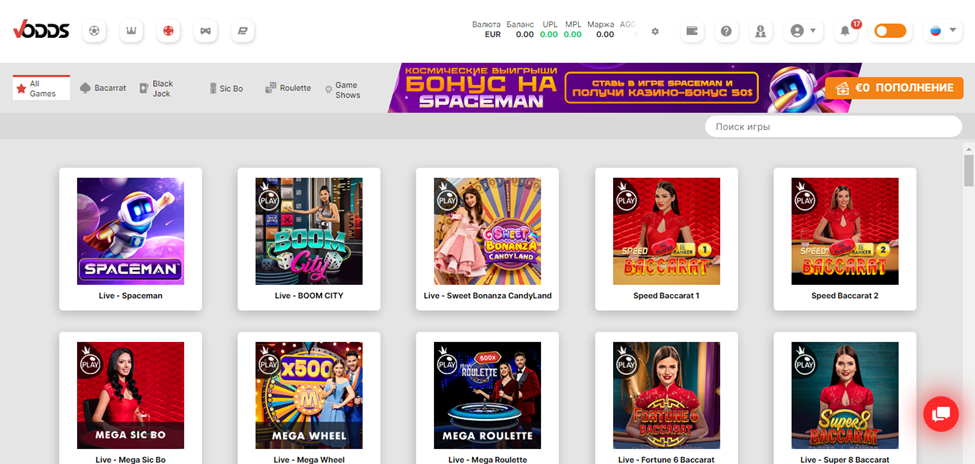Open the Live - BOOM CITY game thumbnail
The width and height of the screenshot is (975, 464).
click(309, 231)
